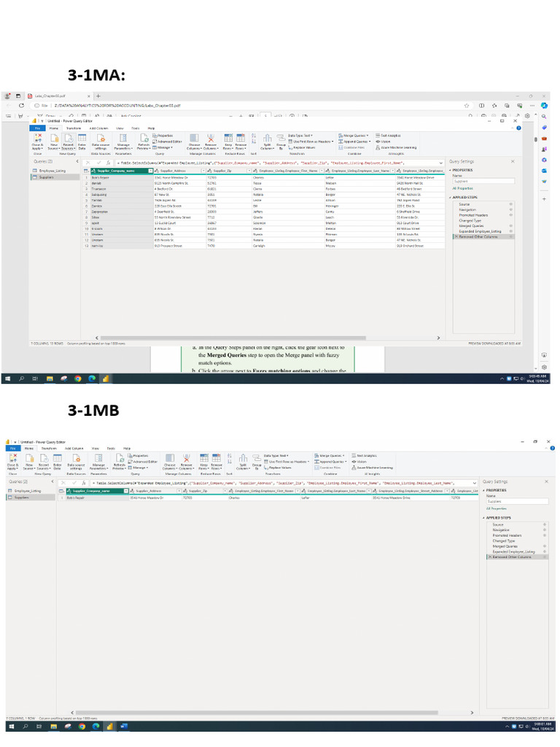The height and width of the screenshot is (747, 560).
Task: Open Merged Queries step gear in 3-1MA
Action: point(510,226)
